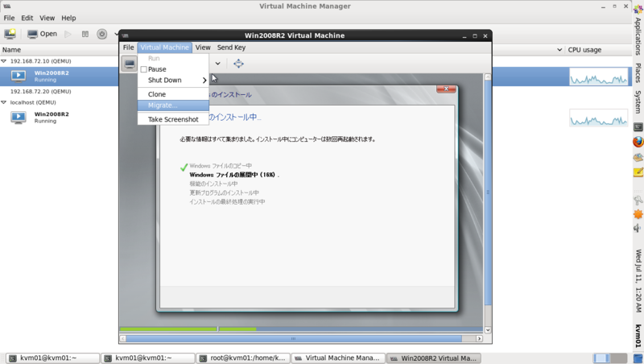
Task: Open the System menu in the side panel
Action: 638,102
